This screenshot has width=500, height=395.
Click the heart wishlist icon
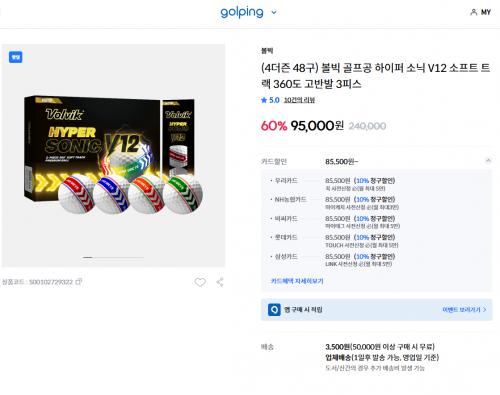click(200, 282)
